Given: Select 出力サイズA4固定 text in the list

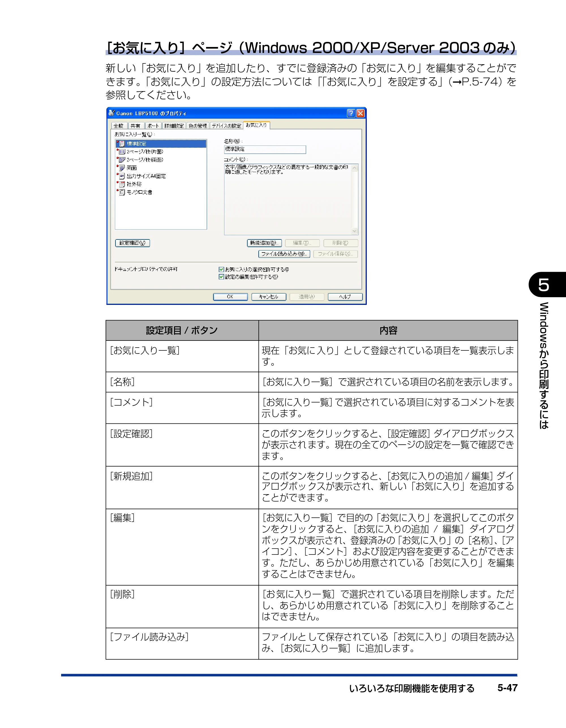Looking at the screenshot, I should point(146,176).
